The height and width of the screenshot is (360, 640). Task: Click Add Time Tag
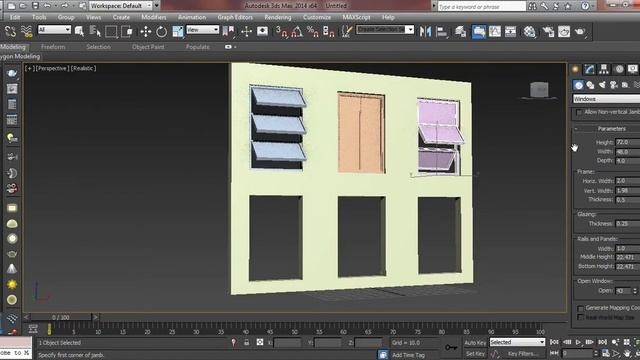click(408, 355)
